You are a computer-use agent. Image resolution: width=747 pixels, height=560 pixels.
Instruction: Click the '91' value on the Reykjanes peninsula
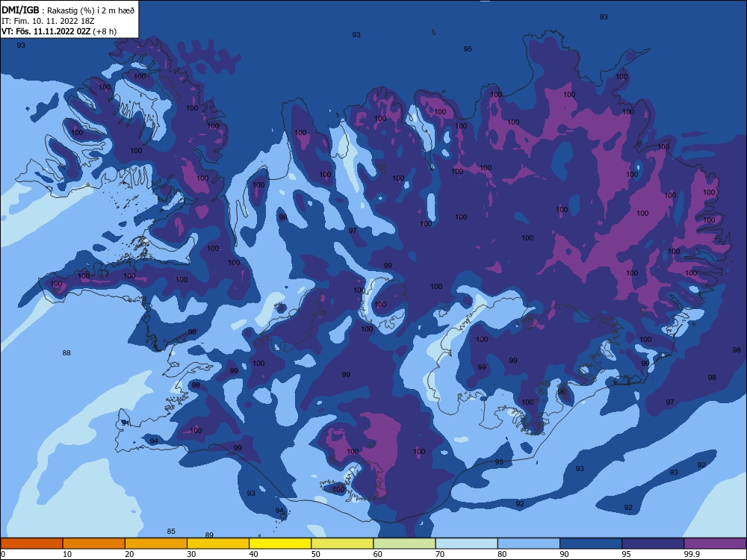click(125, 423)
